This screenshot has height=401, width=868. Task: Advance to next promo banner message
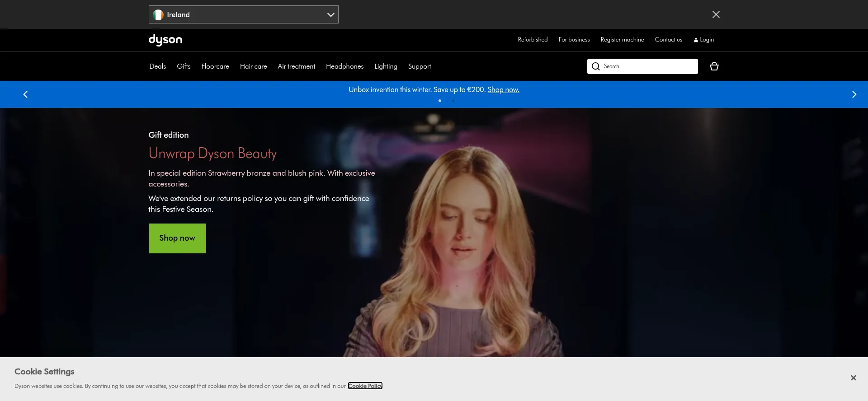[854, 94]
